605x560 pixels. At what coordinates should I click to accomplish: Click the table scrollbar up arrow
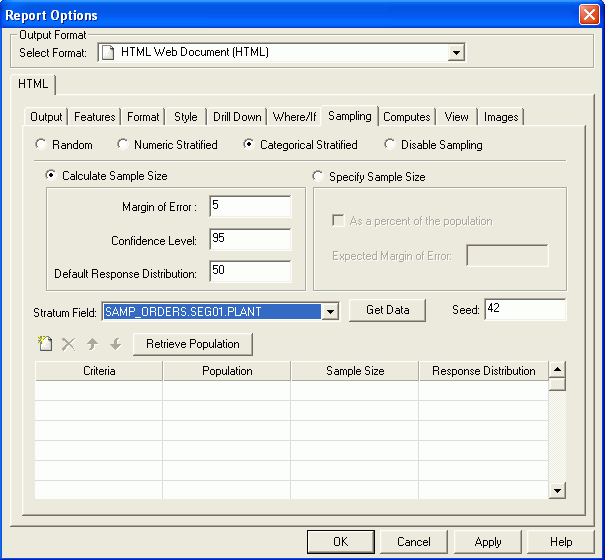(557, 369)
